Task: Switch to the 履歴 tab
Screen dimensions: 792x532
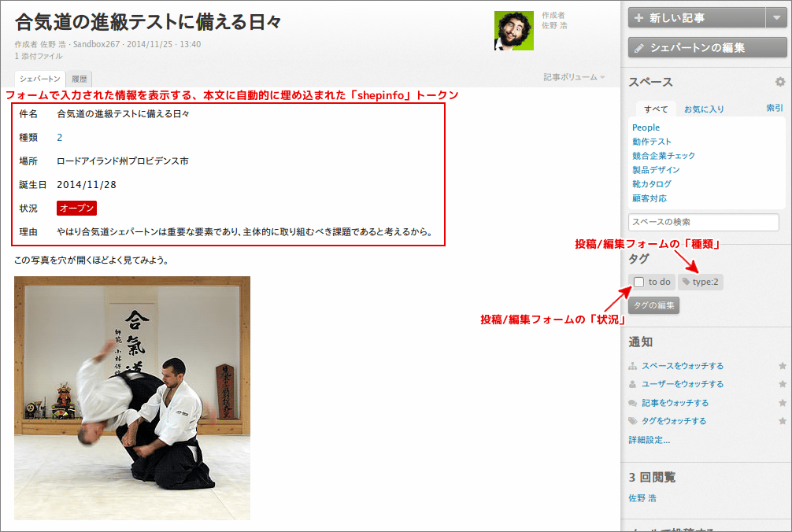Action: 80,79
